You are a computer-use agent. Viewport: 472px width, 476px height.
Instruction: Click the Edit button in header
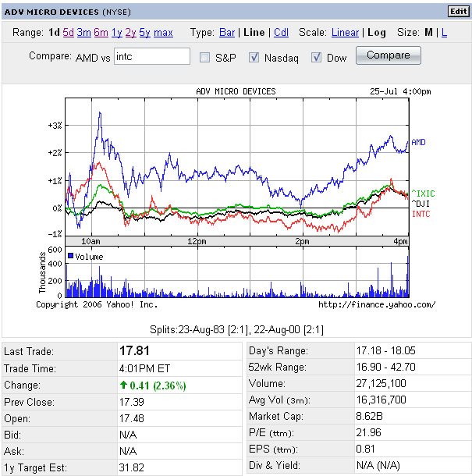tap(458, 12)
